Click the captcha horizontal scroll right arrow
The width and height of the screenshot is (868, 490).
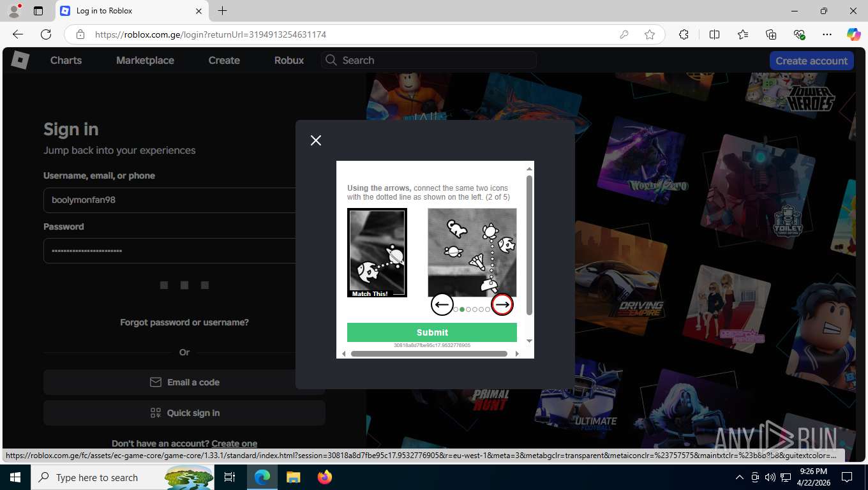(517, 353)
